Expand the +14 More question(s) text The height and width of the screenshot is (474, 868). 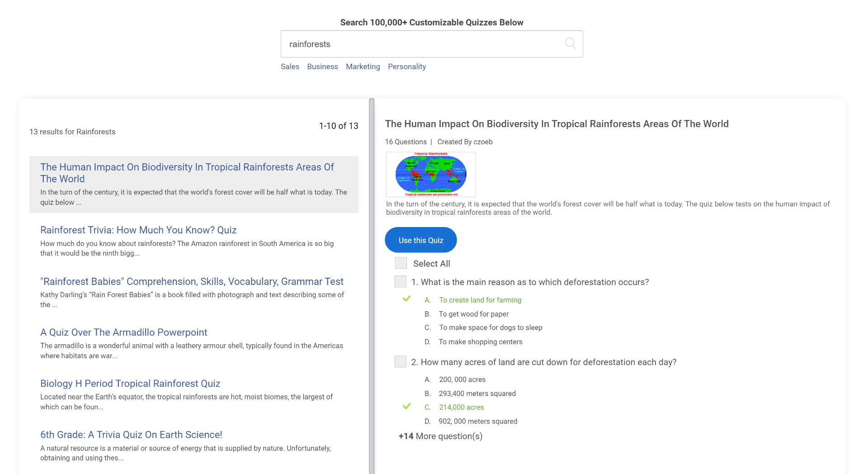[x=440, y=436]
